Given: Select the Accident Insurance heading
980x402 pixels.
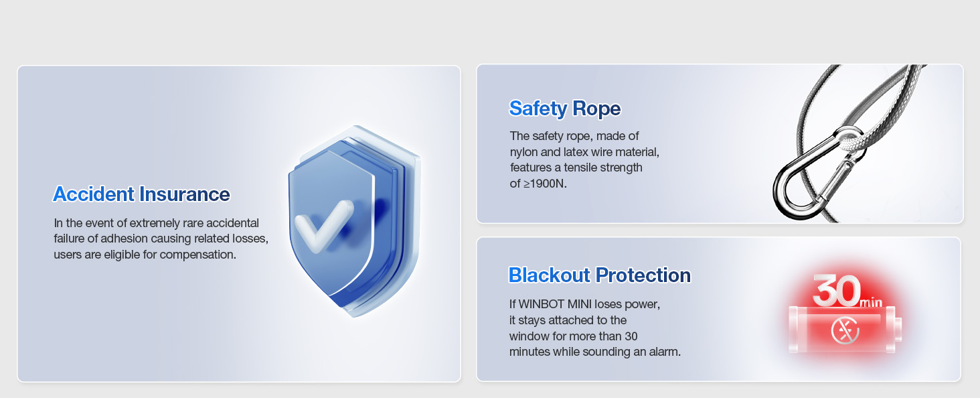Looking at the screenshot, I should [x=141, y=194].
